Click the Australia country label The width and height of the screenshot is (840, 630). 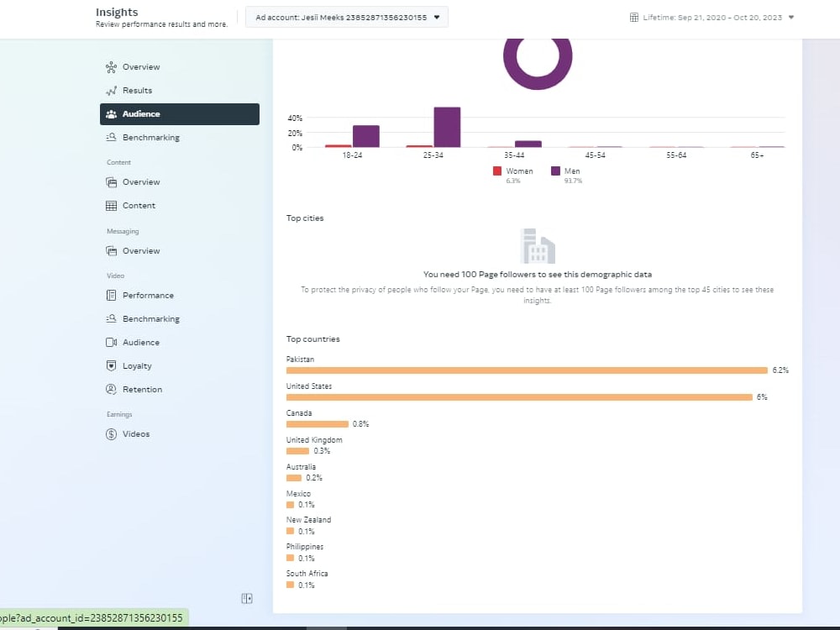coord(301,466)
